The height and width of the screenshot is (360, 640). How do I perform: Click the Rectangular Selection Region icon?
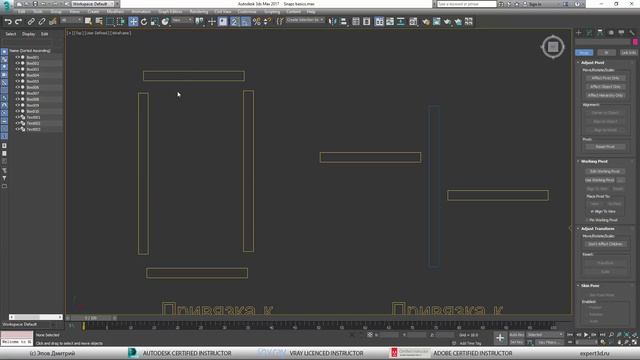click(x=110, y=22)
